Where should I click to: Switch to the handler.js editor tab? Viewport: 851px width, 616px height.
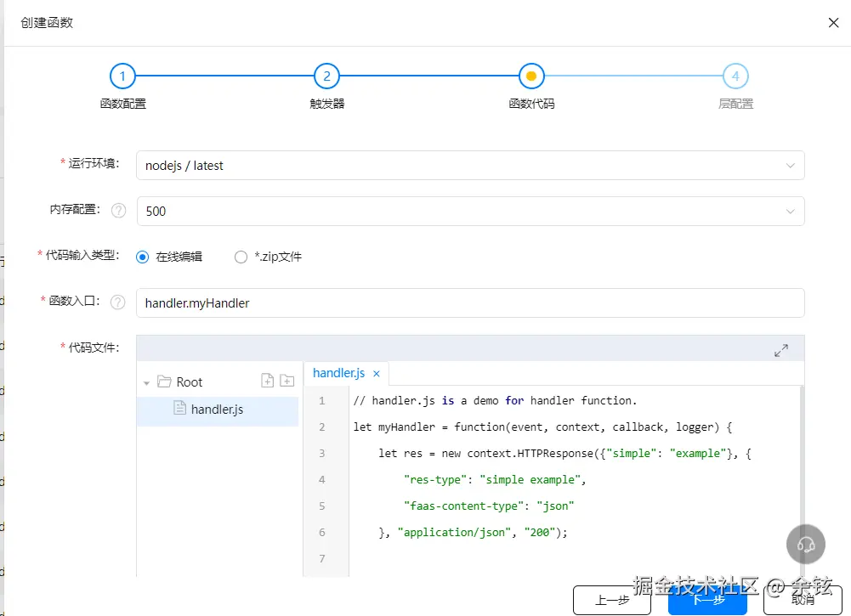(x=338, y=373)
